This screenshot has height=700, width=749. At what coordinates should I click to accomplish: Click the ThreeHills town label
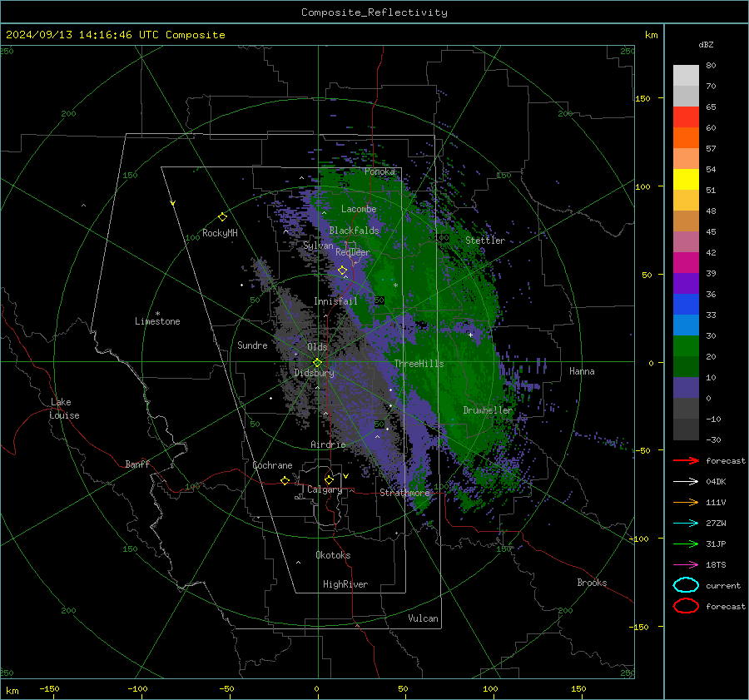click(x=419, y=364)
